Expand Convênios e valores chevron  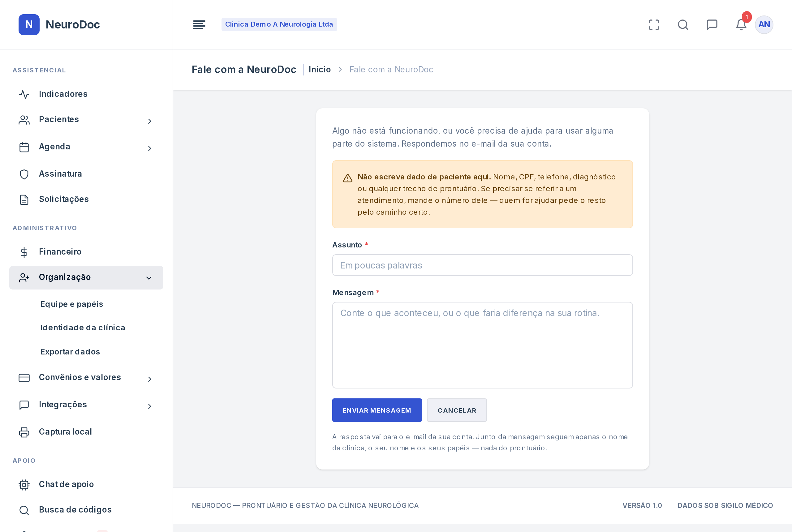pos(149,379)
